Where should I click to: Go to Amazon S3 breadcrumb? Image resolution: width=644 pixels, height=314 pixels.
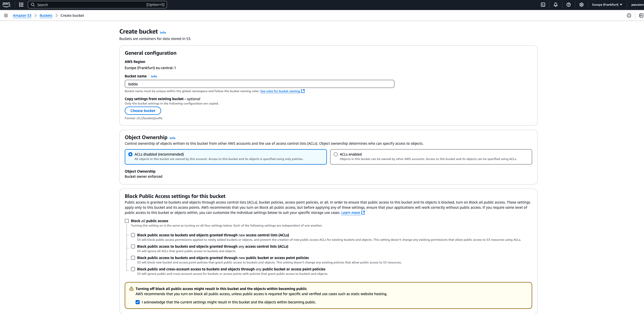(x=22, y=15)
